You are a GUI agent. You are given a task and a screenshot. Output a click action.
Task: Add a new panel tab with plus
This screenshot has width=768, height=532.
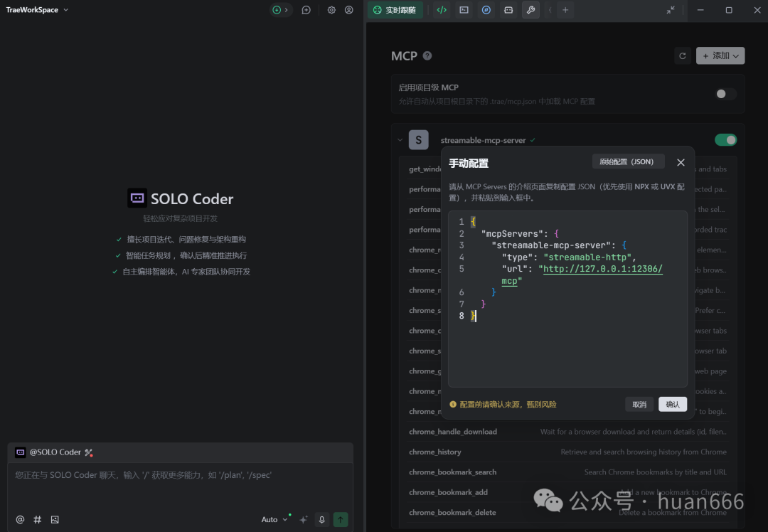click(565, 10)
